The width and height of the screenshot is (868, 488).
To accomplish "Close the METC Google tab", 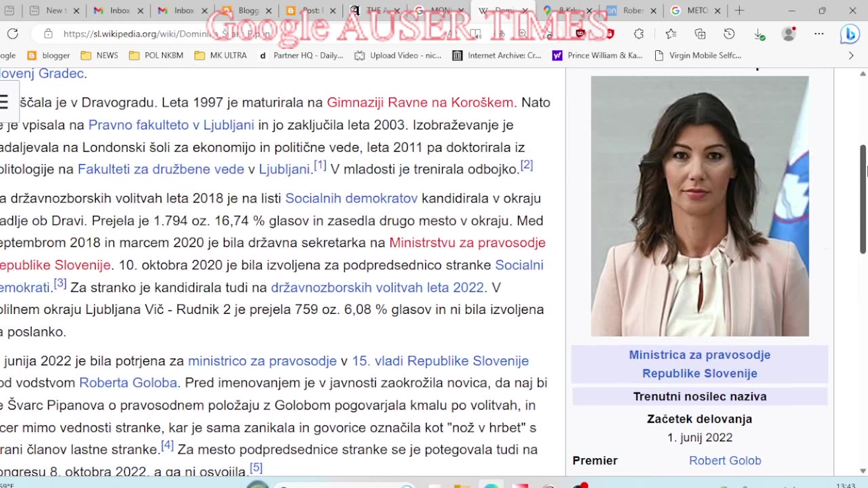I will pos(717,11).
